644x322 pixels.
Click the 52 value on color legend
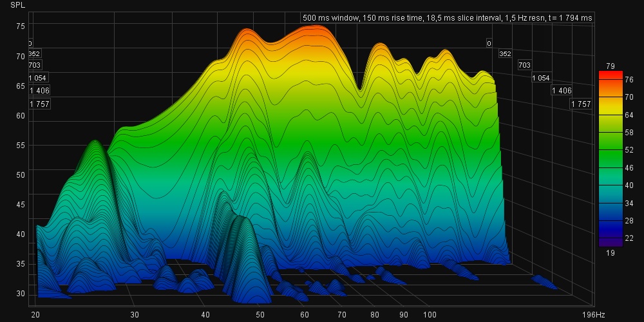click(x=630, y=149)
